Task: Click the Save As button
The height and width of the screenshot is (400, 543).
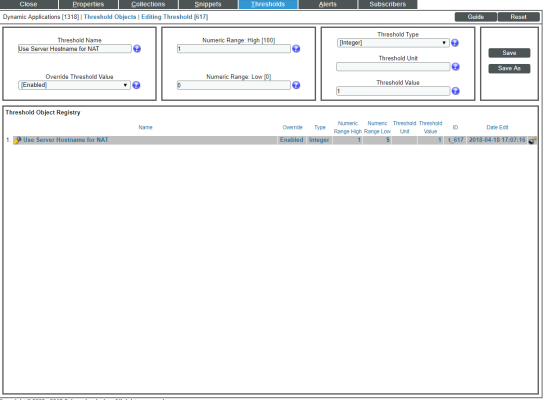Action: (509, 69)
